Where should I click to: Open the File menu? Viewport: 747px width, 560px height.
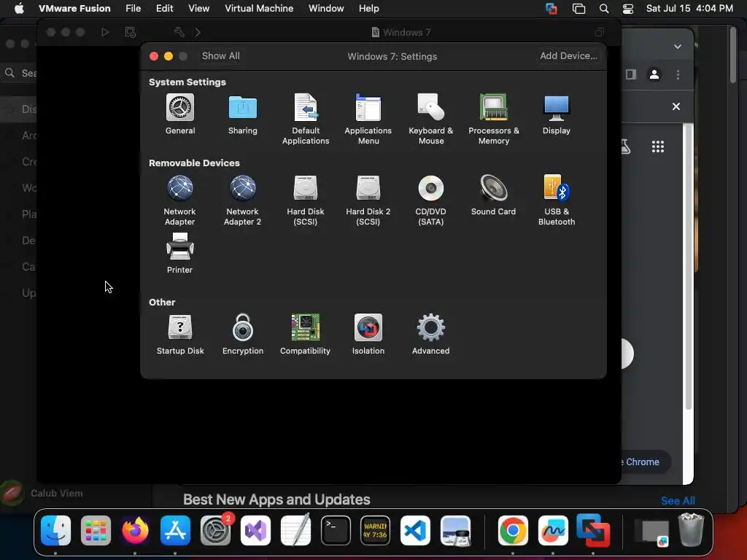click(x=133, y=8)
